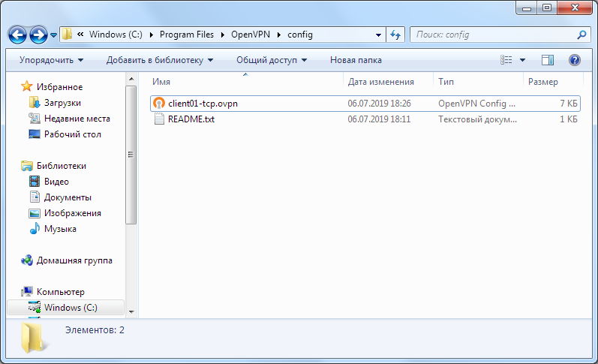Create a folder with Новая папка
The height and width of the screenshot is (364, 598).
point(356,60)
